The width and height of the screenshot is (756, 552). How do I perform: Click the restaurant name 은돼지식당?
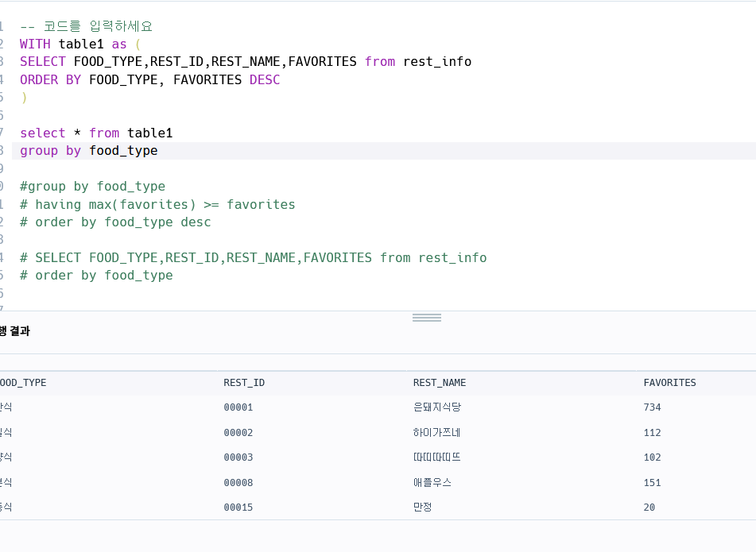(436, 407)
